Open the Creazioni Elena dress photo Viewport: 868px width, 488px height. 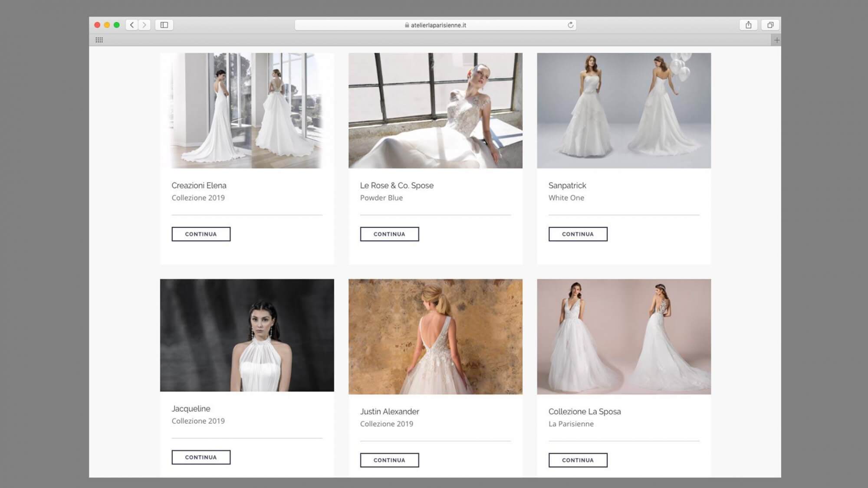click(247, 111)
